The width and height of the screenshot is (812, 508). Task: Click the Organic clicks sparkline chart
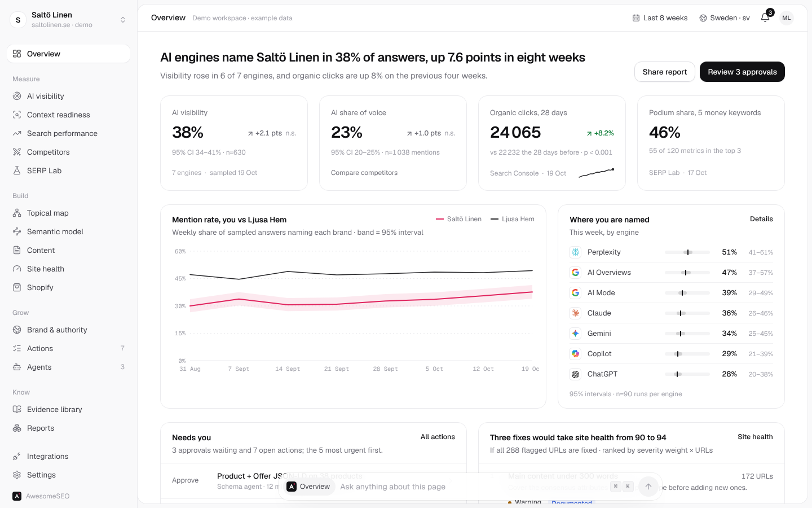596,173
